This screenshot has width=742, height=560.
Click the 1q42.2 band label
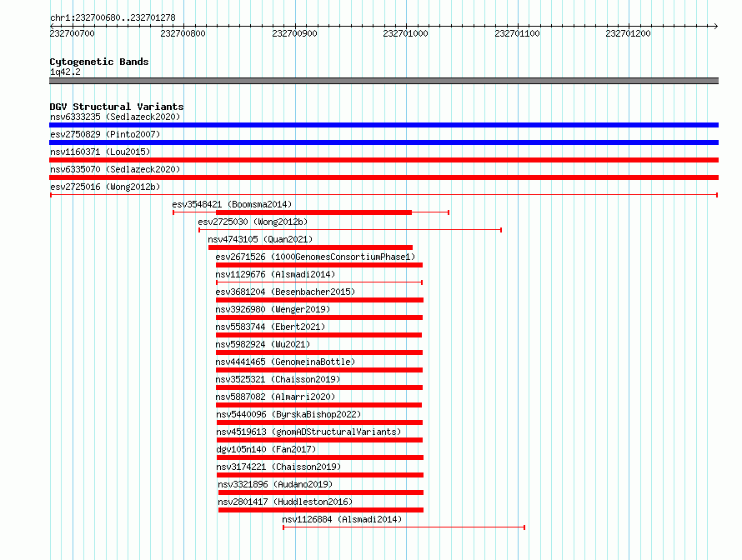[x=65, y=72]
